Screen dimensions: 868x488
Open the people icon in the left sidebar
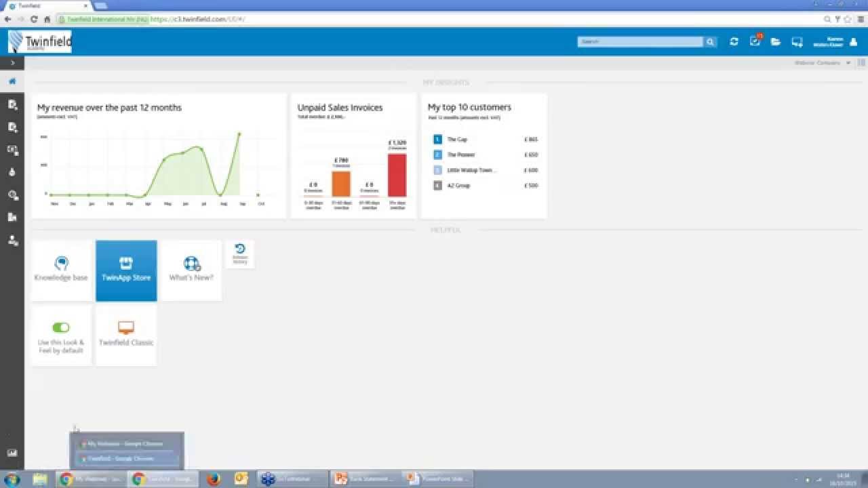click(x=12, y=241)
